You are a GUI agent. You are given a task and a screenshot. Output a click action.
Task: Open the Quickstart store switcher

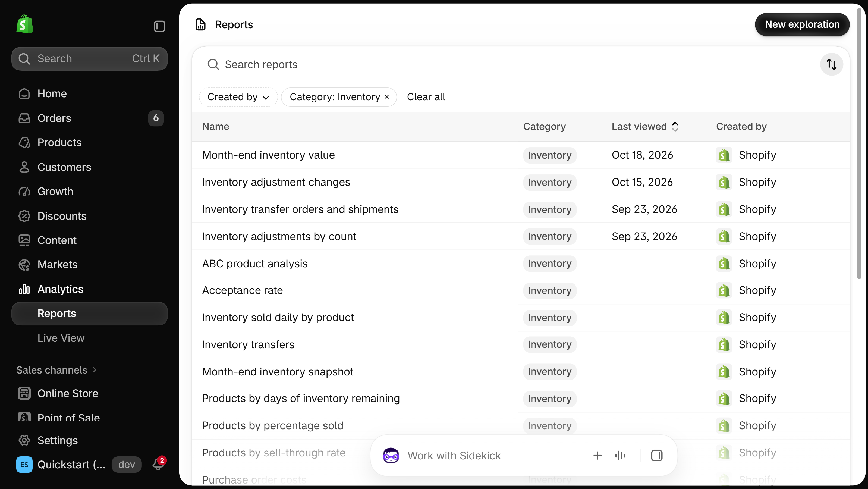coord(61,464)
